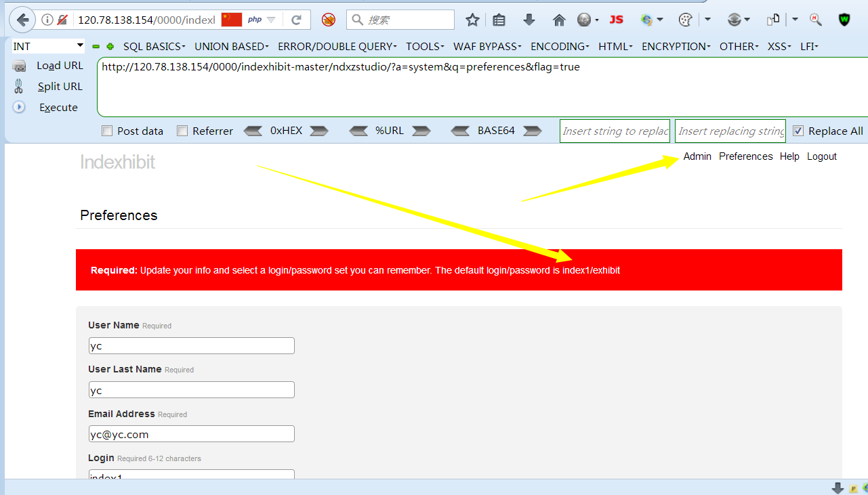Click the HackBar Execute play icon
The image size is (868, 495).
[x=19, y=107]
